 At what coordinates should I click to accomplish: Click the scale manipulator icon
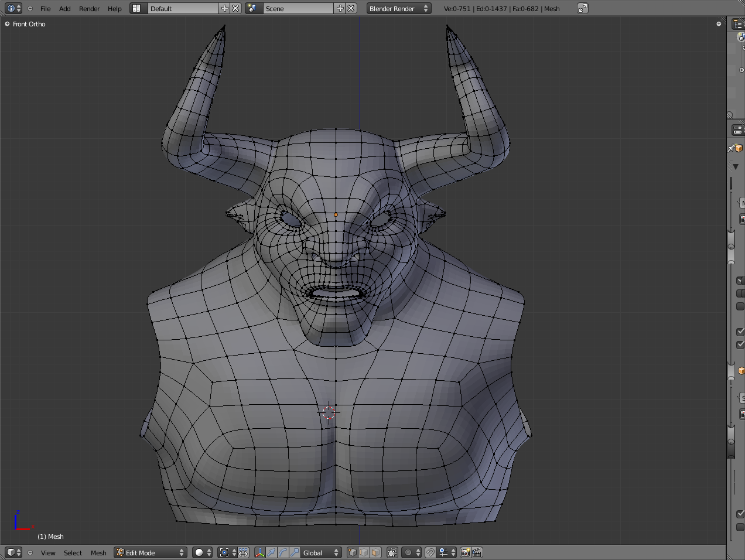click(x=295, y=552)
